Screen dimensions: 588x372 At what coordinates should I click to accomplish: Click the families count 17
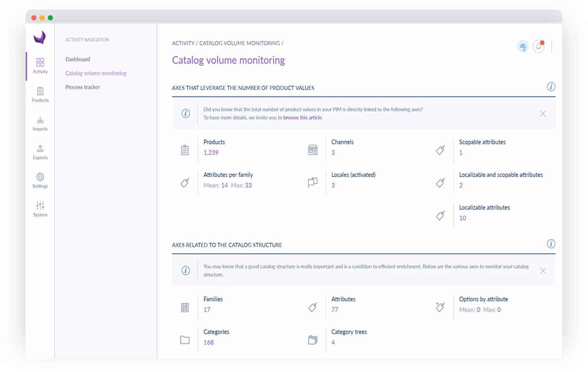tap(207, 310)
